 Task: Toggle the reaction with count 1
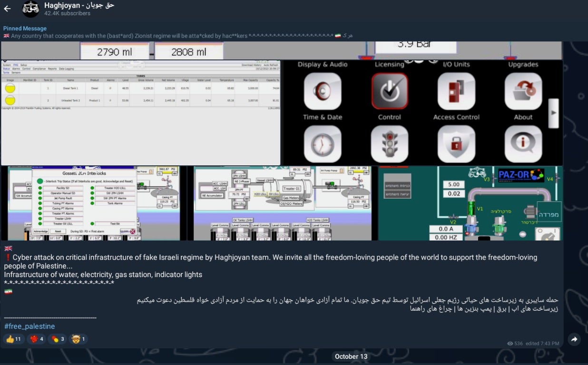pyautogui.click(x=78, y=339)
